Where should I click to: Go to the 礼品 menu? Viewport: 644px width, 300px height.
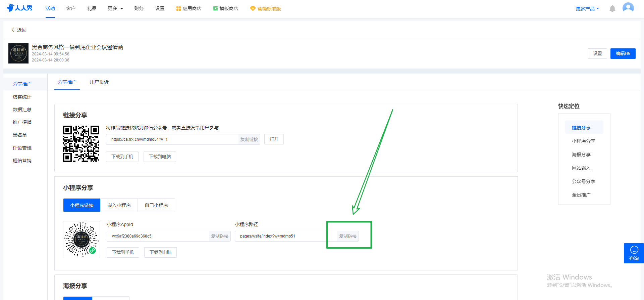pos(92,8)
